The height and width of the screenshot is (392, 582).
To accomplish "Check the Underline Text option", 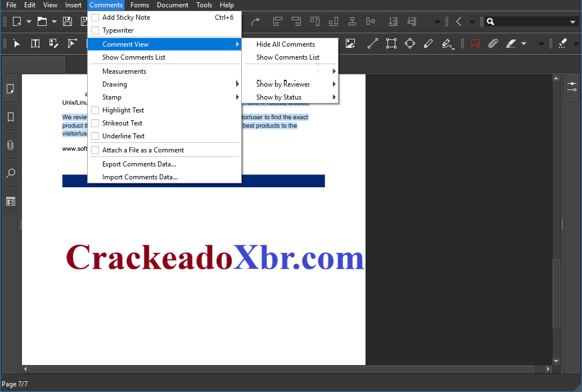I will tap(94, 136).
